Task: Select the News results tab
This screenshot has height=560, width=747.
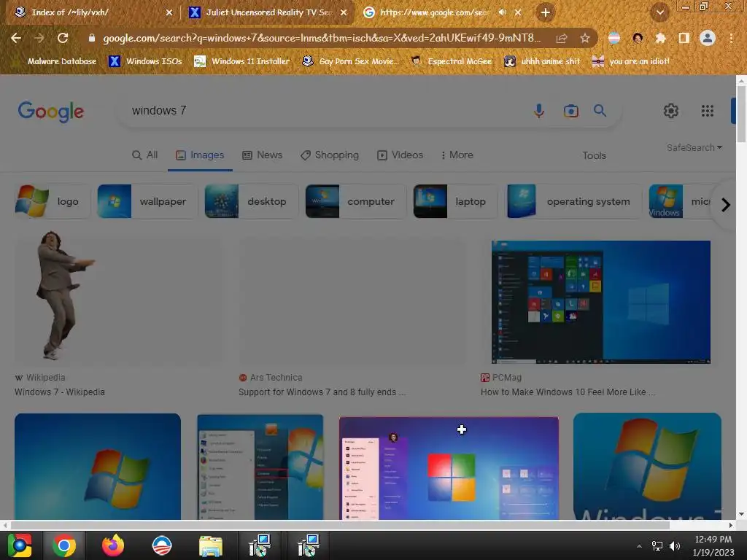Action: [263, 155]
